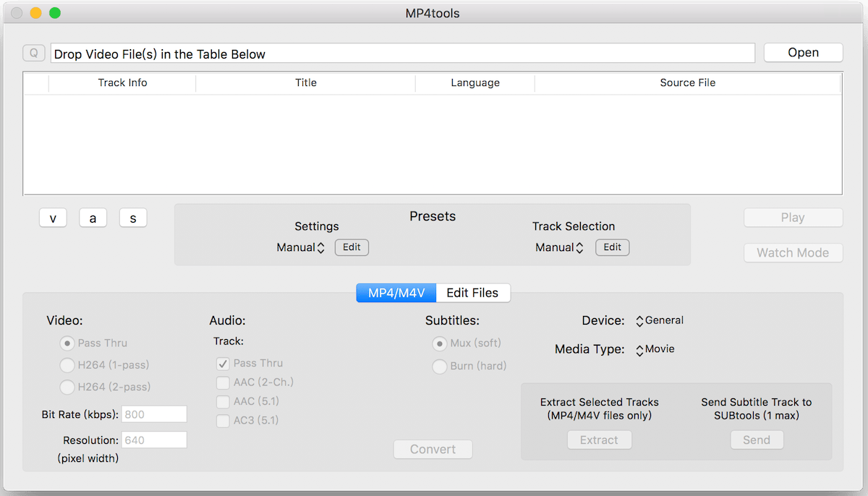Select H264 (1-pass) radio button
Viewport: 868px width, 496px height.
click(67, 365)
